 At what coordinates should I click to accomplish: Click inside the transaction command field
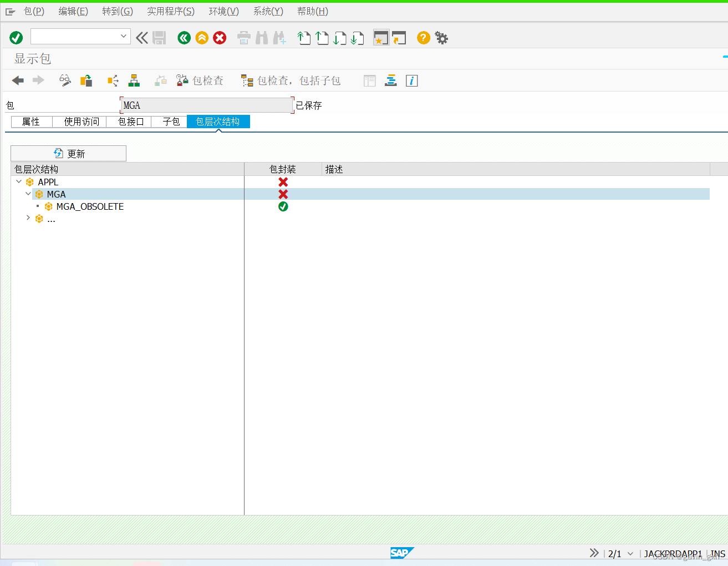[x=75, y=36]
